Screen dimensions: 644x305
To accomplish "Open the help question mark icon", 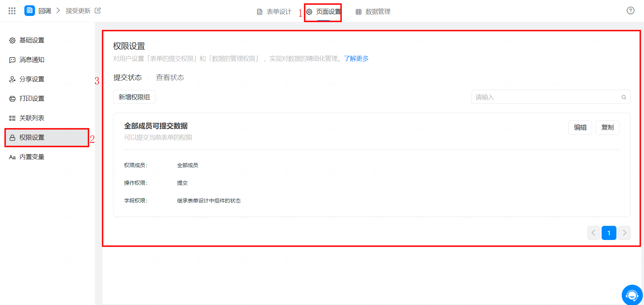I will [x=631, y=11].
